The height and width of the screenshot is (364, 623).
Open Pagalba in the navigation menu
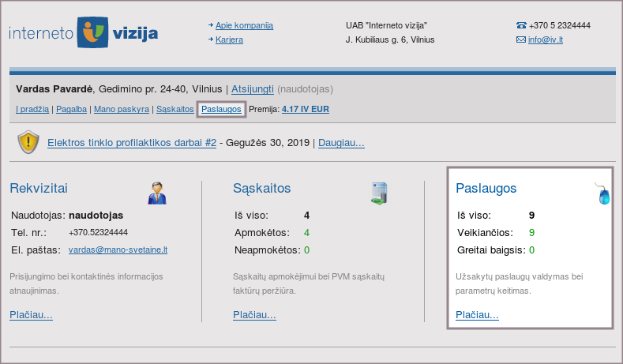click(x=70, y=109)
